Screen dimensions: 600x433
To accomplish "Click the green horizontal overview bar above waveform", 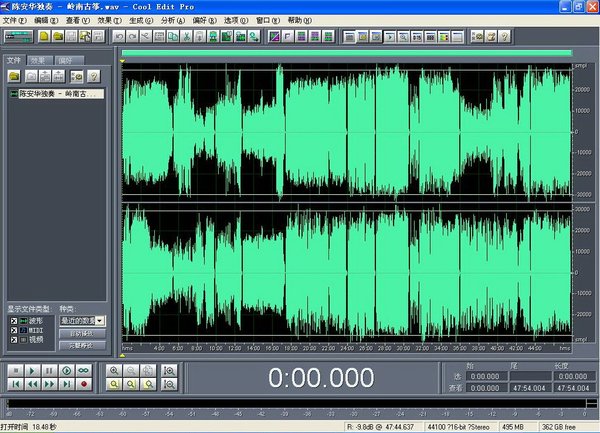I will click(x=346, y=53).
